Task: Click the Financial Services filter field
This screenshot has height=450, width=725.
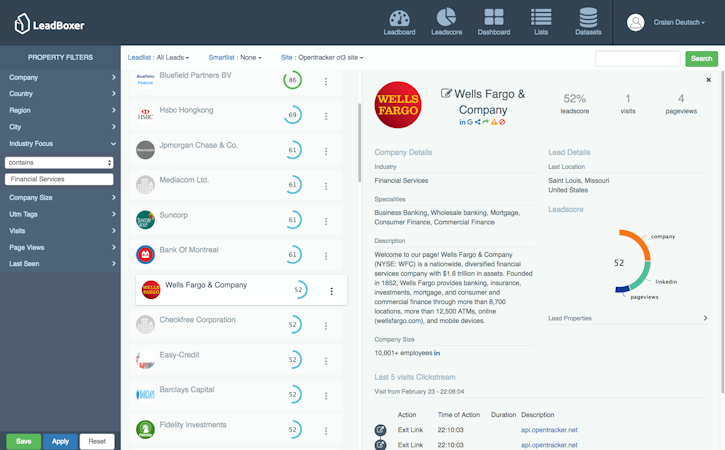Action: tap(59, 179)
